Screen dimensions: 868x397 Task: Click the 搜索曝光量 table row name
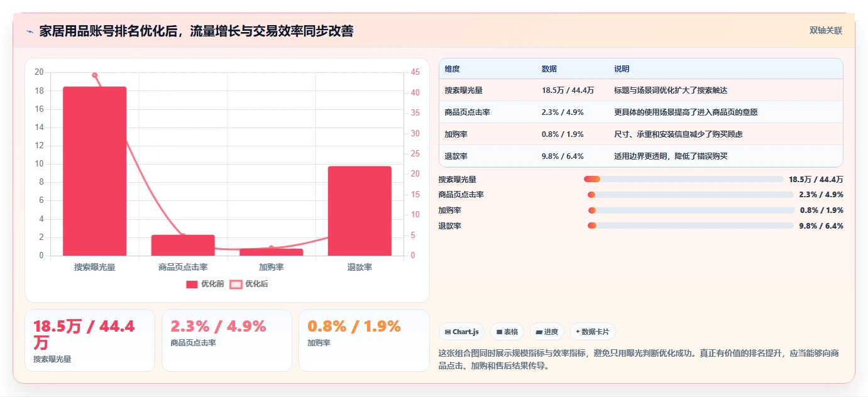pyautogui.click(x=463, y=90)
